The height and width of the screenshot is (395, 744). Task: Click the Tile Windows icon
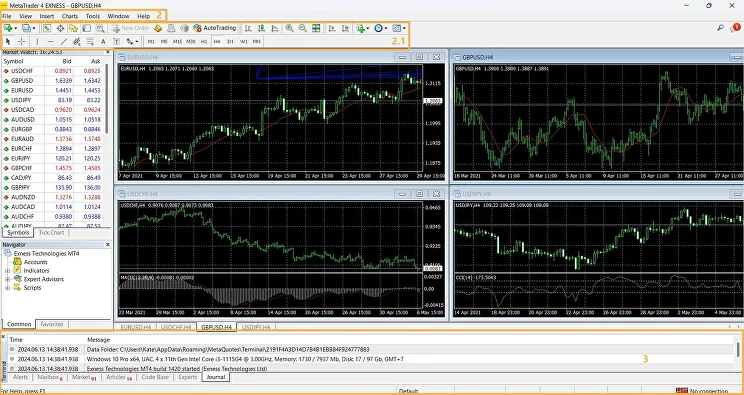click(x=316, y=28)
